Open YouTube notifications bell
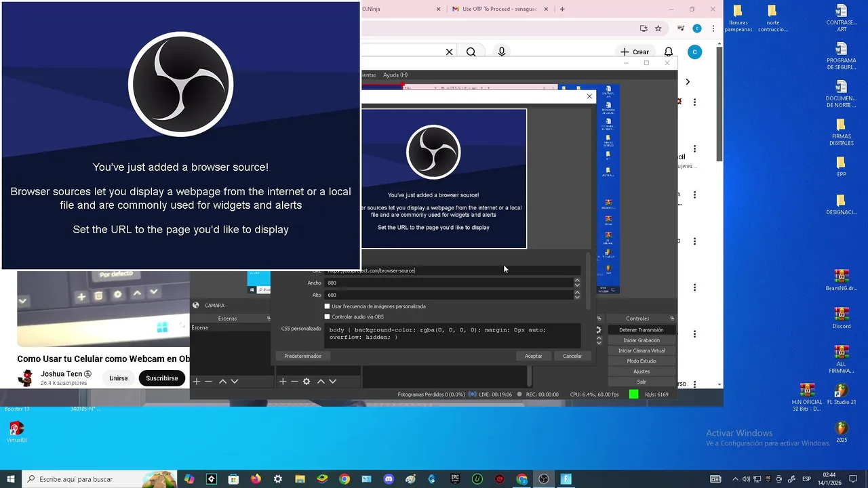 click(669, 52)
